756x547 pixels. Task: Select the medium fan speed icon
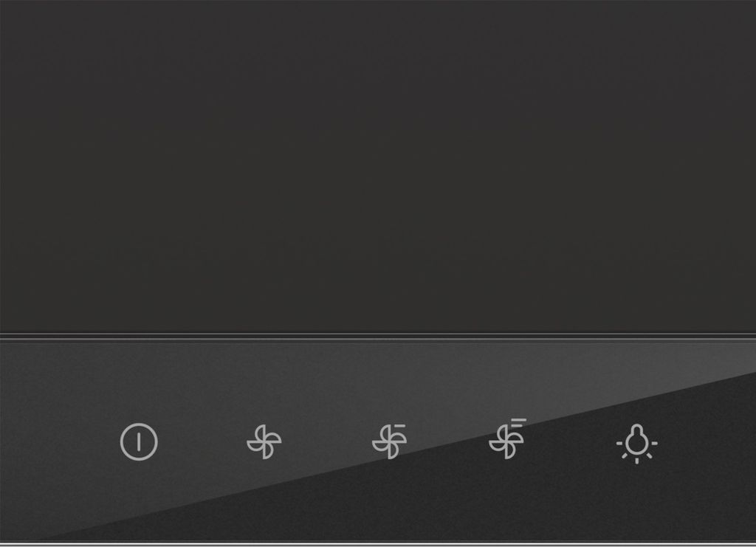tap(389, 441)
